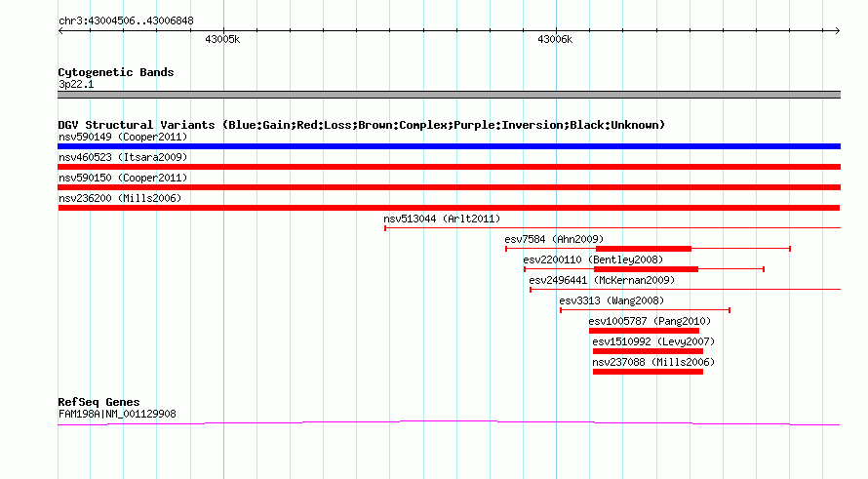
Task: Click the Cytogenetic Bands track title
Action: tap(116, 72)
